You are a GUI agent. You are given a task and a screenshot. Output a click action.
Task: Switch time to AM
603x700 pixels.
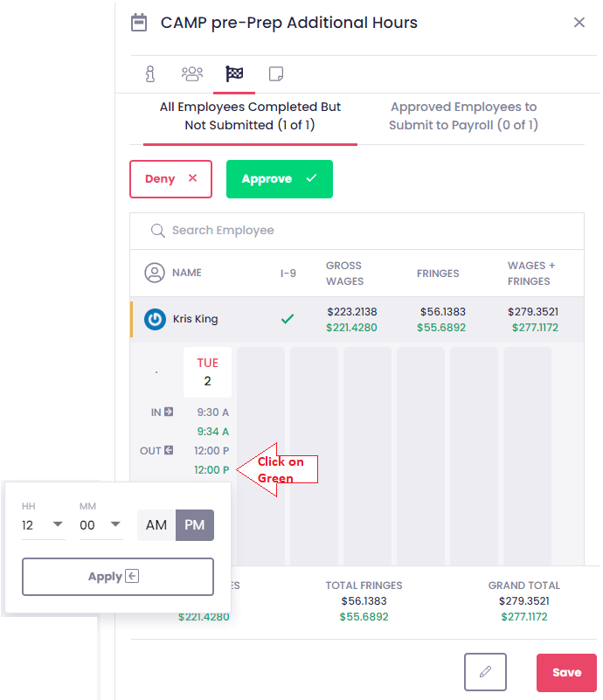coord(156,525)
